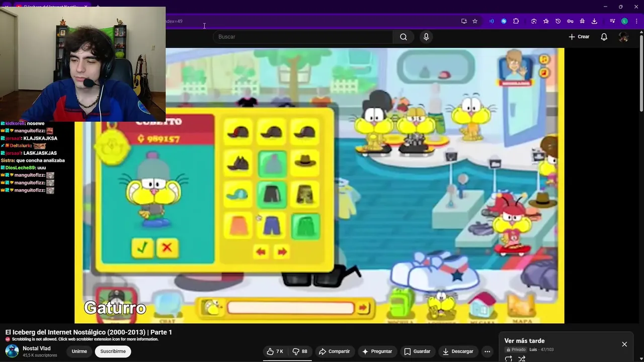
Task: Bookmark this page with the star icon
Action: 474,21
